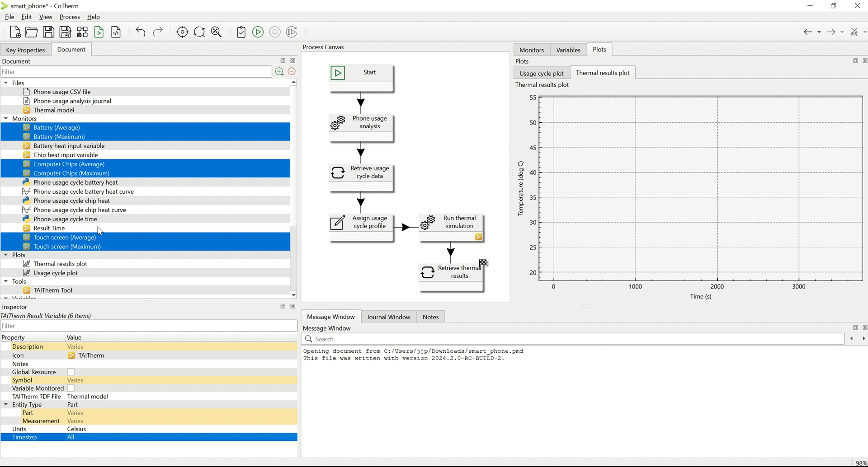Click the New document toolbar icon
Screen dimensions: 868x467
click(15, 32)
